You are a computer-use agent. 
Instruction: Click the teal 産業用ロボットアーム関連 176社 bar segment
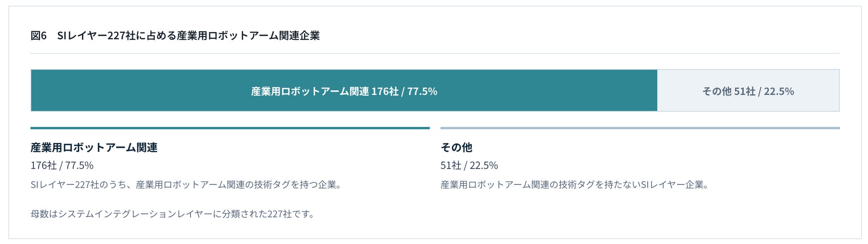[x=344, y=90]
